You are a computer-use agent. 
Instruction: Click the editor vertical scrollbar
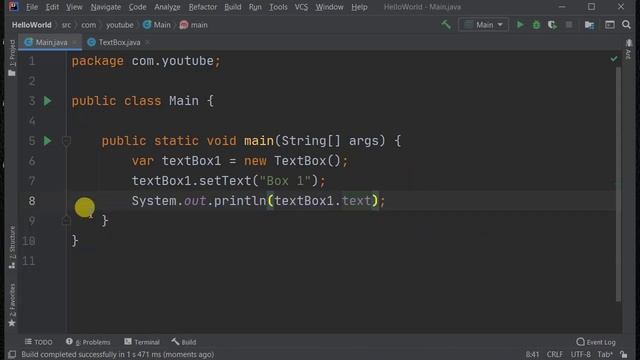coord(618,184)
